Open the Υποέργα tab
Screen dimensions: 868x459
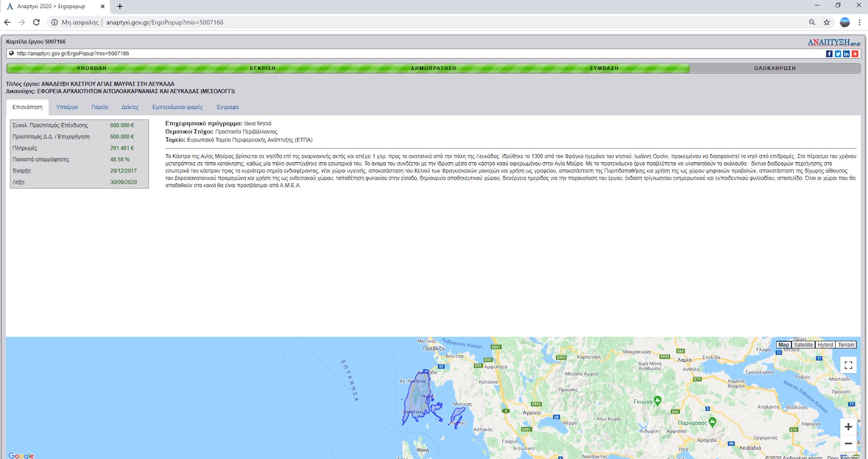(x=67, y=107)
